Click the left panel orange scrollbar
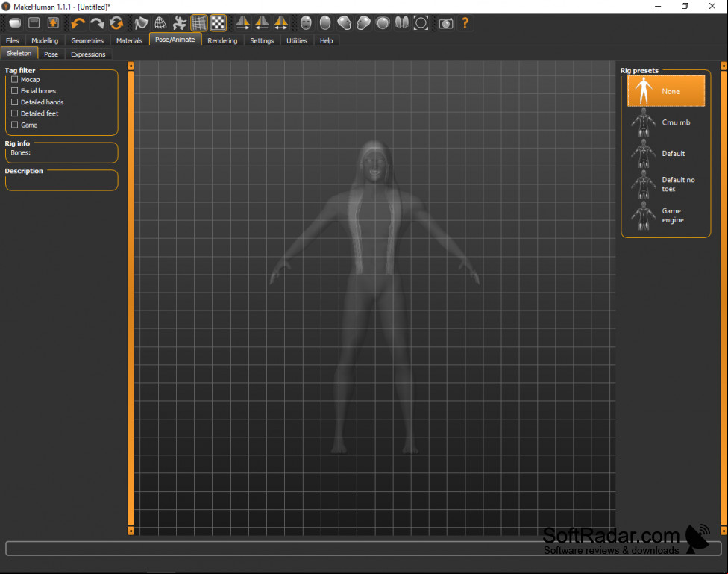Screen dimensions: 728x574 point(131,298)
